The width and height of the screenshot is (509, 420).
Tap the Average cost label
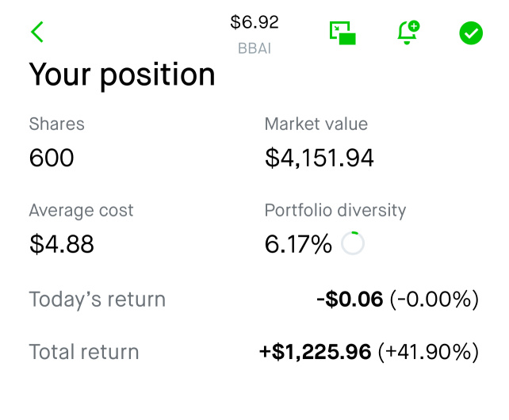coord(81,210)
